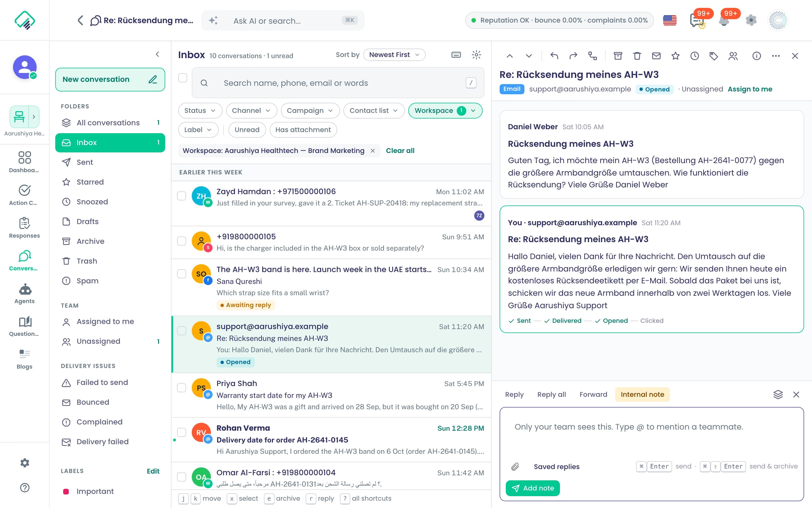Open the Sent folder
This screenshot has width=812, height=508.
110,162
